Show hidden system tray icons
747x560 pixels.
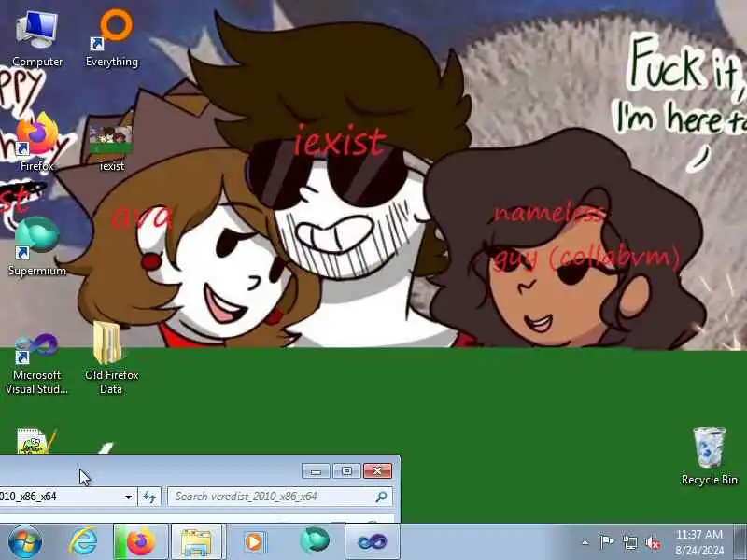(585, 542)
